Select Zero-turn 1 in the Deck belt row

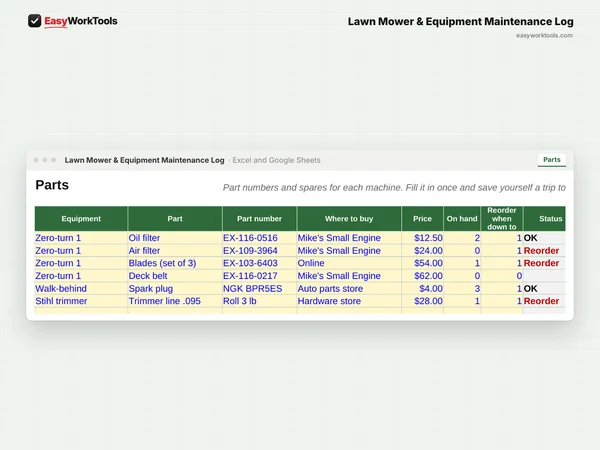click(81, 276)
